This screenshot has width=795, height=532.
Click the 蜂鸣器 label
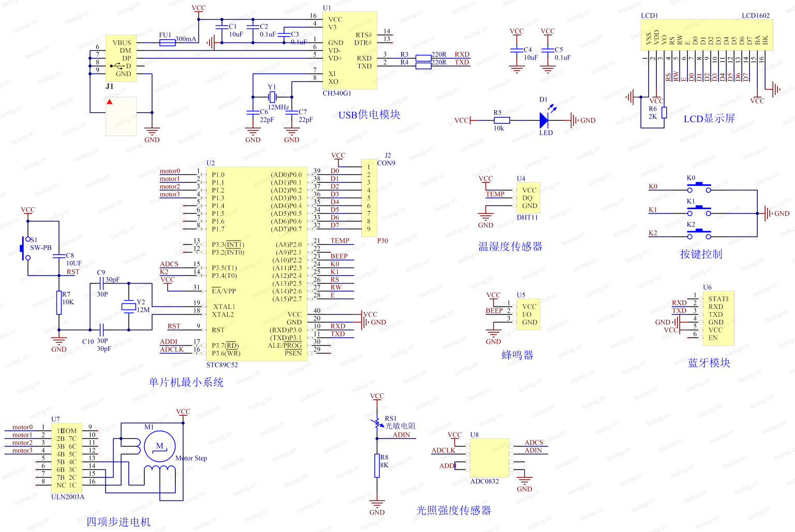click(x=517, y=355)
